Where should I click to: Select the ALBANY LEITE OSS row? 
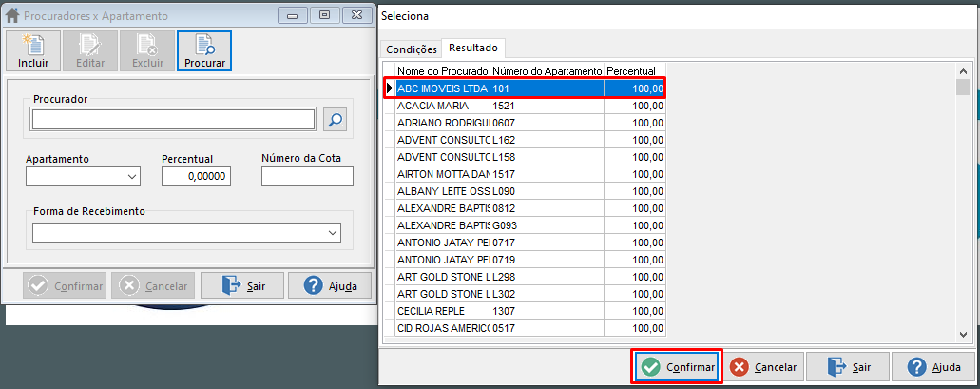[530, 191]
